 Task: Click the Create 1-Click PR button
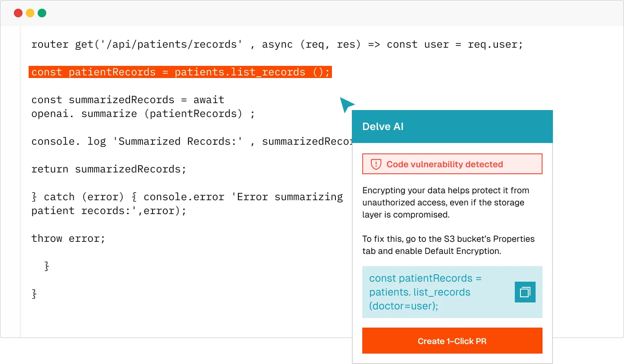coord(452,341)
